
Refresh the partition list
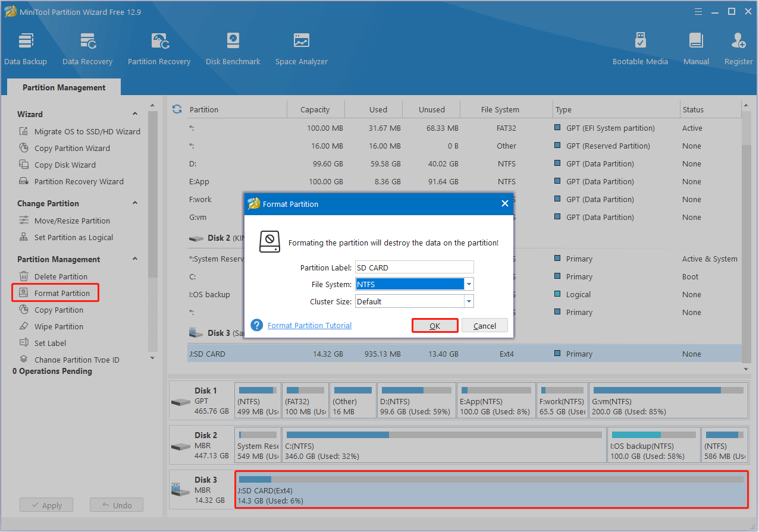pyautogui.click(x=177, y=109)
